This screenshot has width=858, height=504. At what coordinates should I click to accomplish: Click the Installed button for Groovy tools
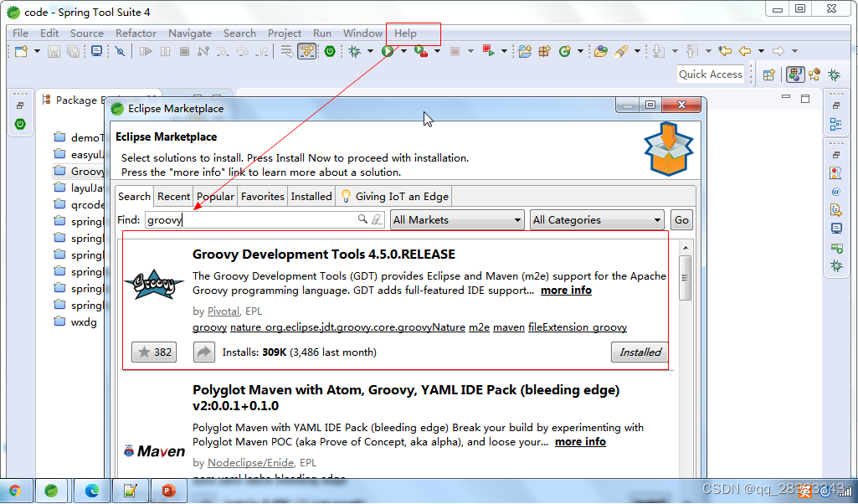point(640,352)
